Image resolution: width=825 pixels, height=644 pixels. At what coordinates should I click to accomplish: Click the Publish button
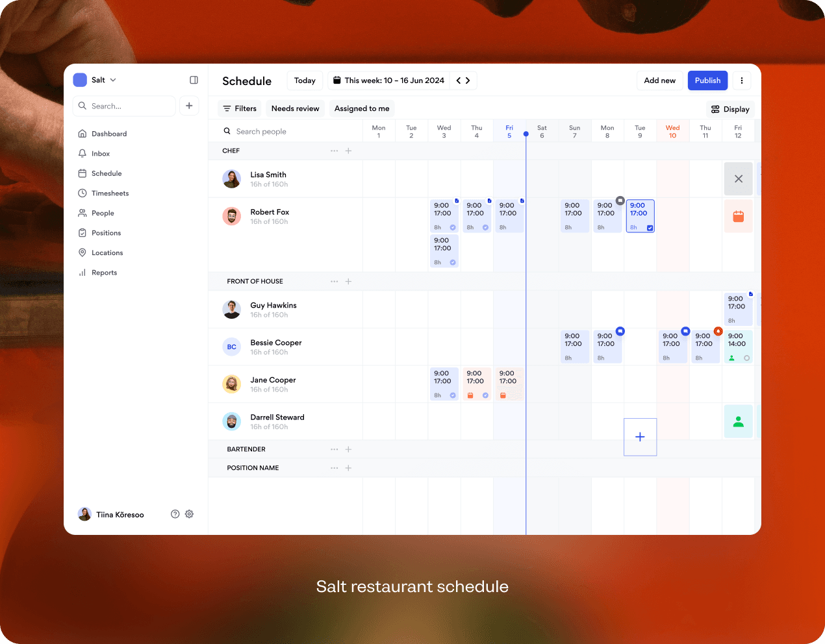coord(707,80)
